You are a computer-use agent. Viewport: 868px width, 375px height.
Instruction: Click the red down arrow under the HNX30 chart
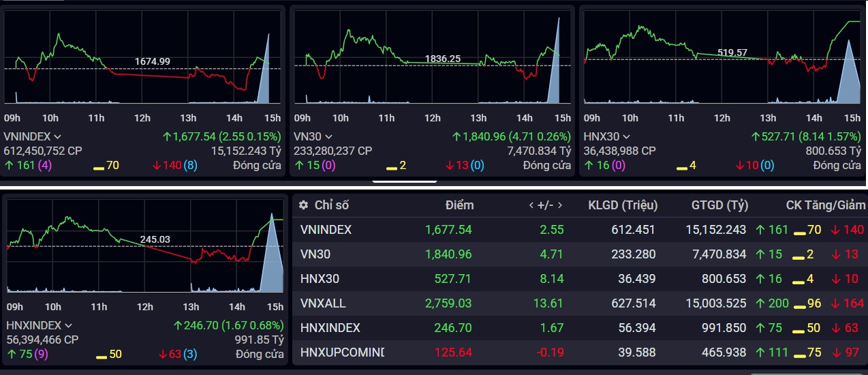coord(740,165)
